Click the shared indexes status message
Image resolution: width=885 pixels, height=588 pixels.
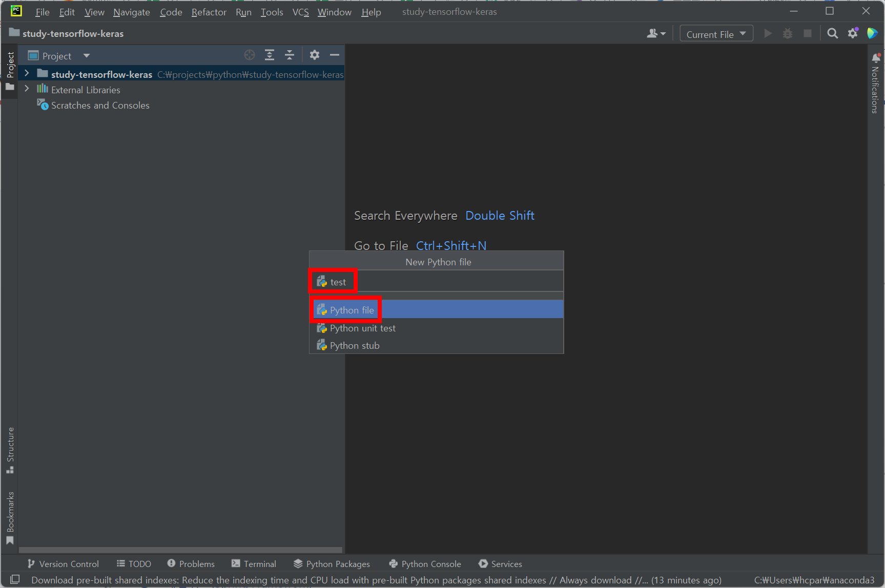click(x=376, y=580)
